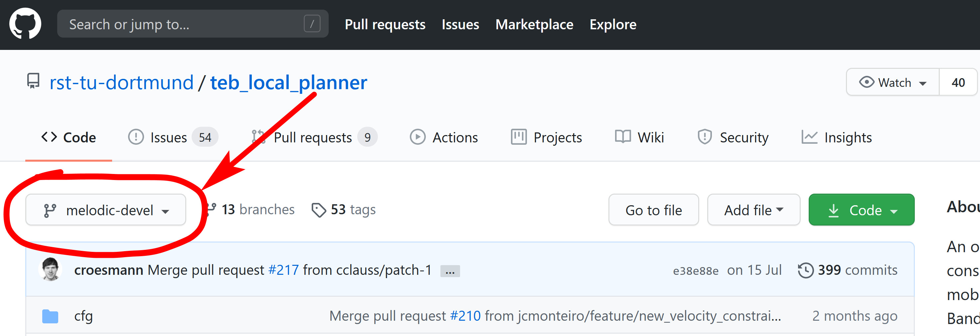980x336 pixels.
Task: Open the Watch dropdown
Action: (893, 82)
